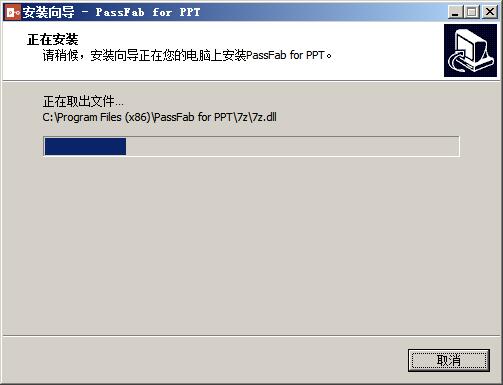This screenshot has height=385, width=503.
Task: Click the PassFab icon in the title bar
Action: point(13,13)
